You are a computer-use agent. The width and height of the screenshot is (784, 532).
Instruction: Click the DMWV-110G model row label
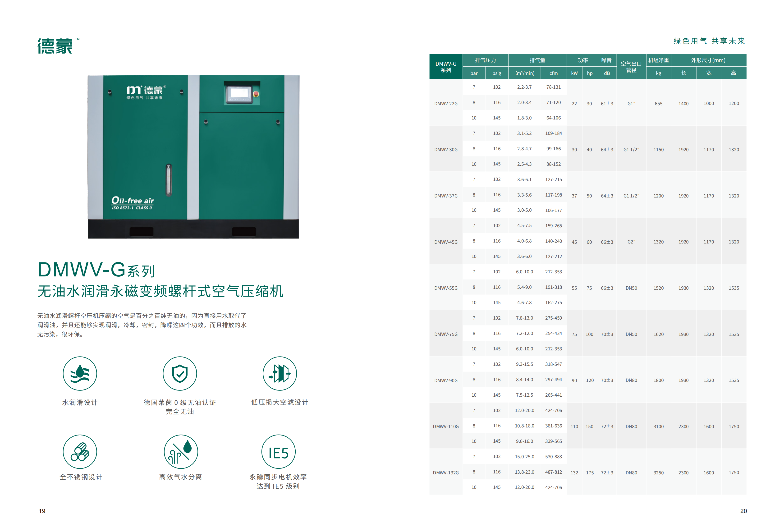pos(446,427)
